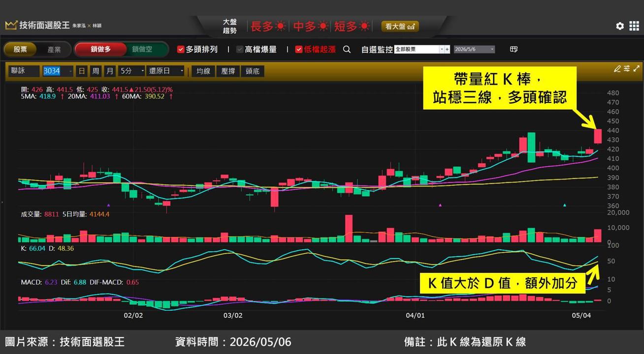
Task: Select the 產業 tab
Action: pos(54,49)
